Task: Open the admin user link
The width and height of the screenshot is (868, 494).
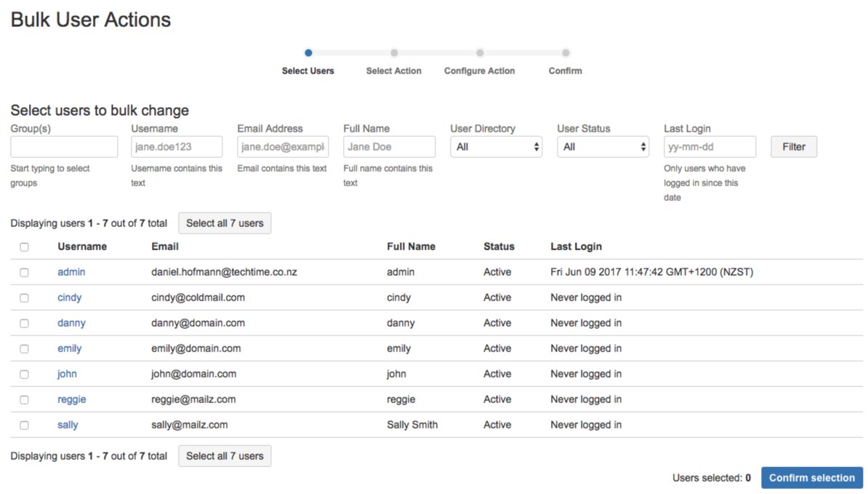Action: [71, 272]
